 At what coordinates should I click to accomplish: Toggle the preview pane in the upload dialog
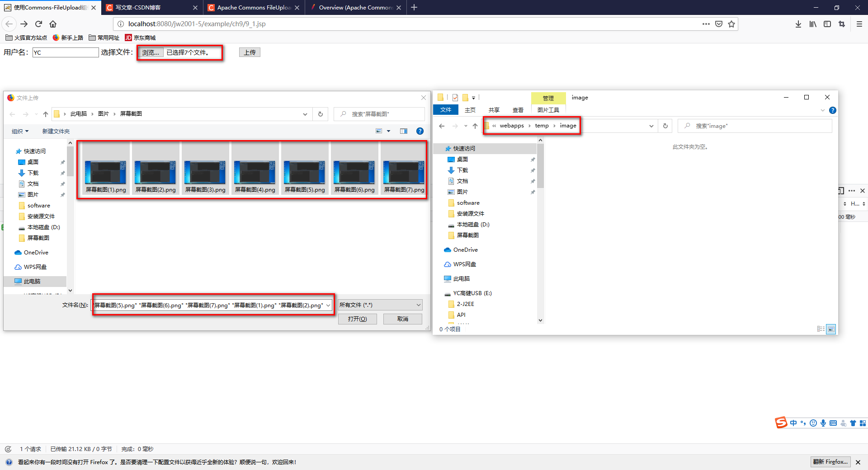tap(404, 131)
